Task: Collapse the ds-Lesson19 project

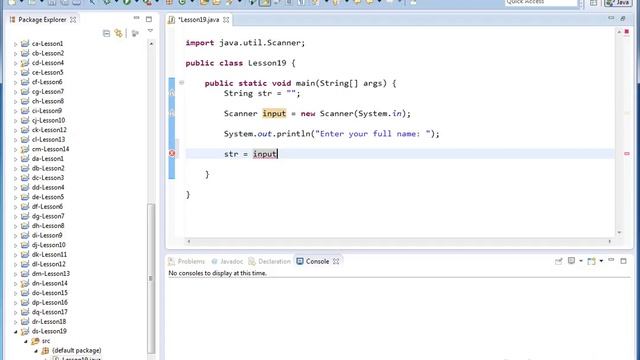Action: (16, 331)
